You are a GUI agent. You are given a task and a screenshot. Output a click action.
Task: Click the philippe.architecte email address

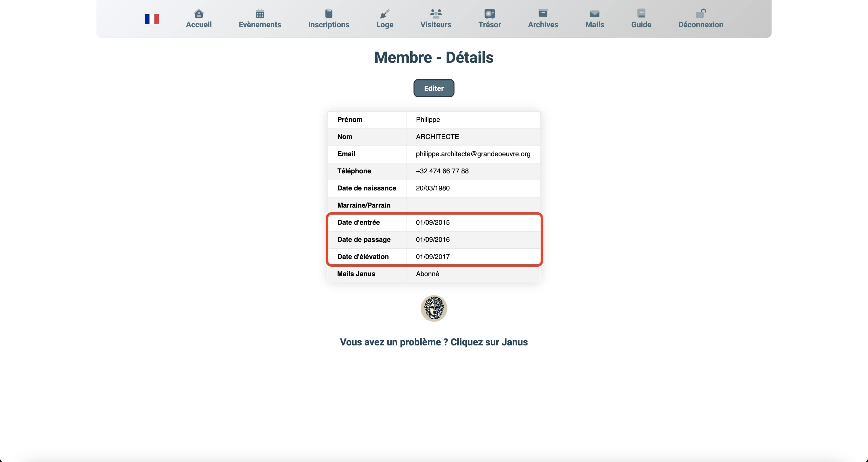click(473, 154)
